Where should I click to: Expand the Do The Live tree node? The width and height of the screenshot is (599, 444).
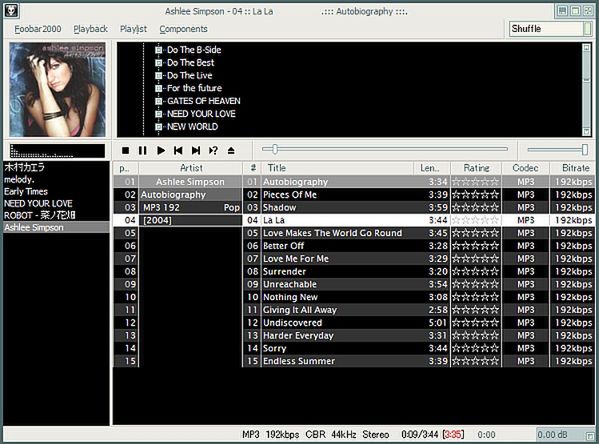[159, 76]
